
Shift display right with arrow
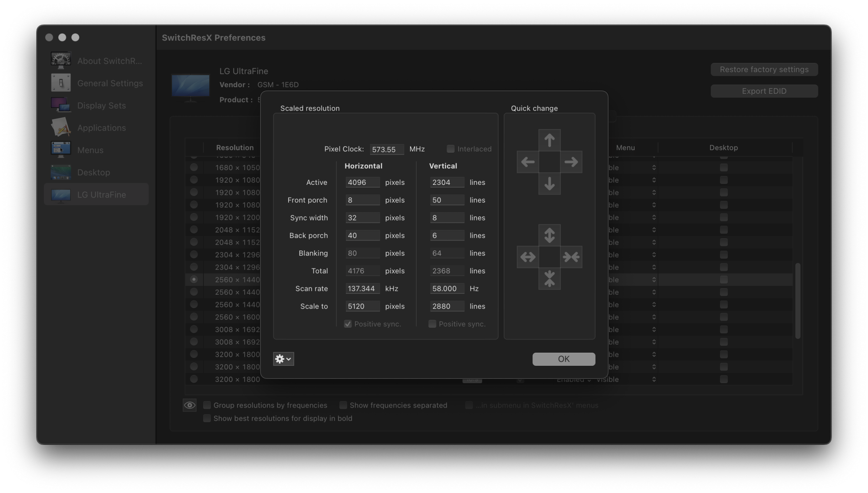(571, 162)
